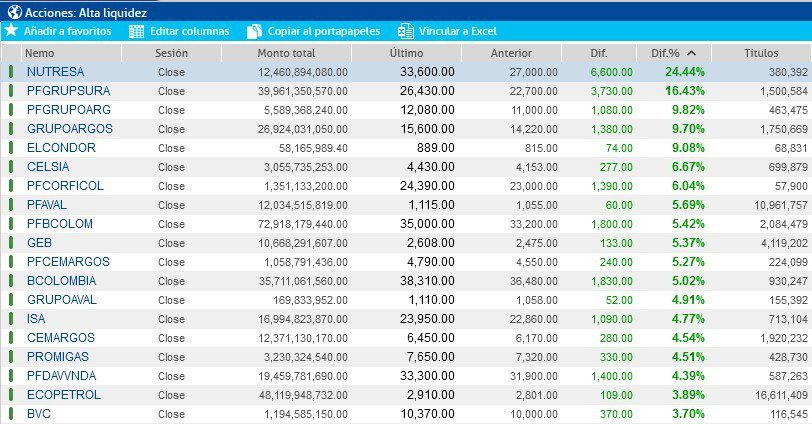
Task: Click the Dif. value 1,400.00 of PFDAVVNDA
Action: (612, 376)
